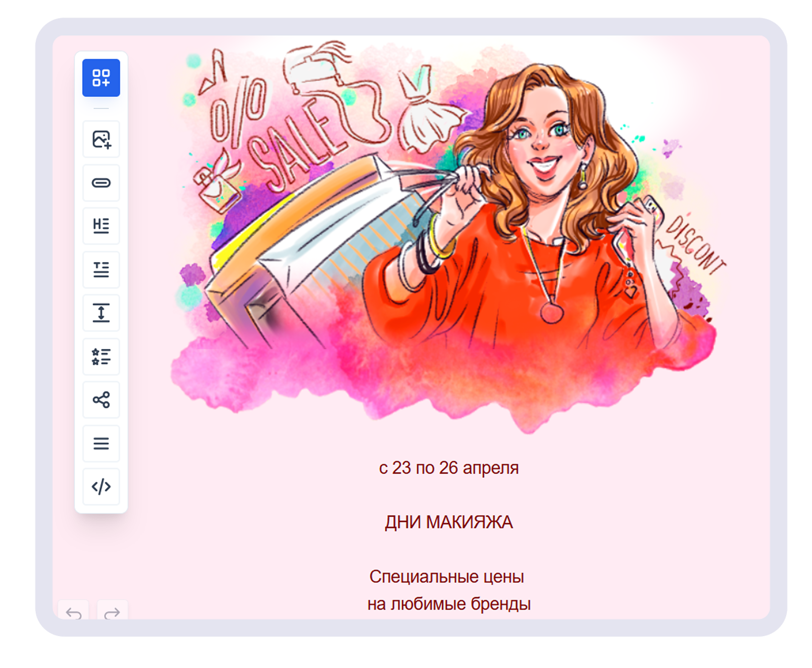
Task: Add a button element block
Action: (101, 183)
